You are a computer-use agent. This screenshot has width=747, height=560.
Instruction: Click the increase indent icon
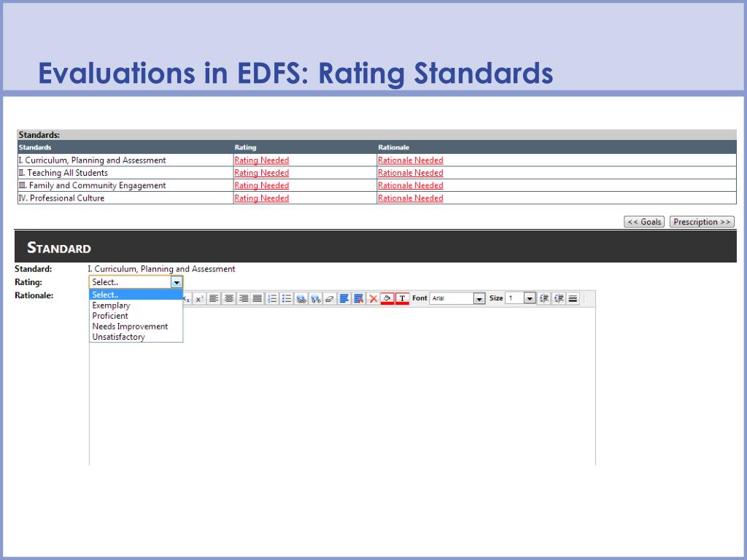tap(544, 298)
